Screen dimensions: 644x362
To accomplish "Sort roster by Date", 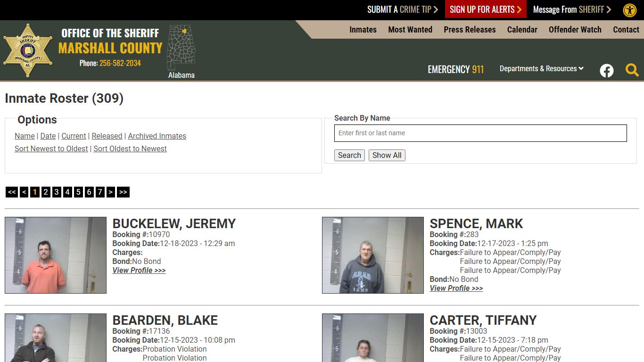I will (x=48, y=136).
